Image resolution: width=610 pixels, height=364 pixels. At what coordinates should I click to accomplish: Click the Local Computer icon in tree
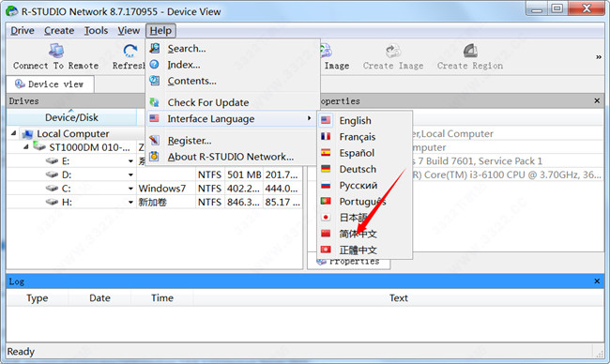[27, 134]
